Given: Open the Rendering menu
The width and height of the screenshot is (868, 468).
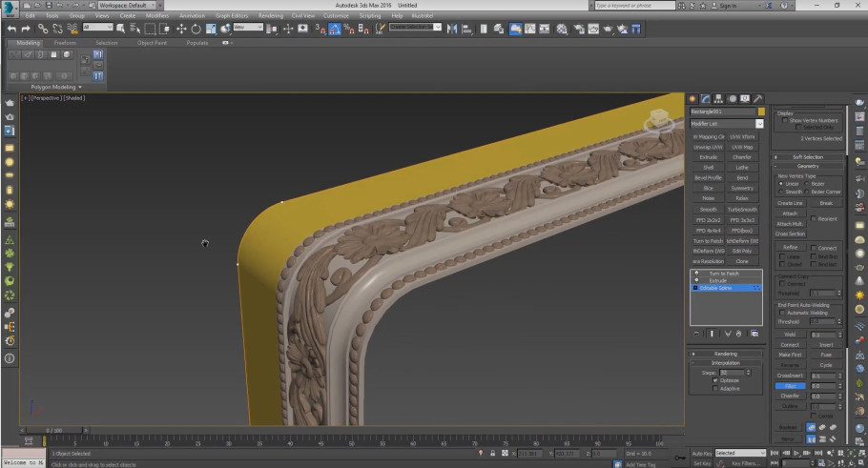Looking at the screenshot, I should 271,16.
